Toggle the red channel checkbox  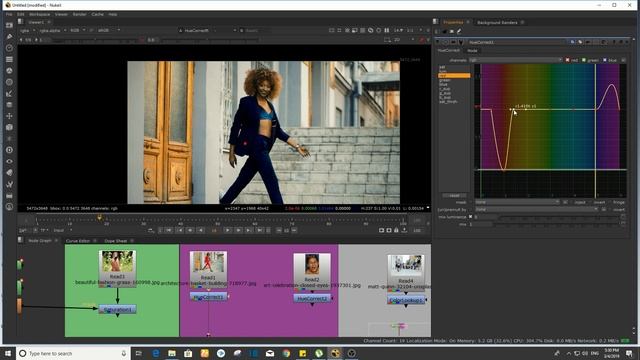[567, 60]
